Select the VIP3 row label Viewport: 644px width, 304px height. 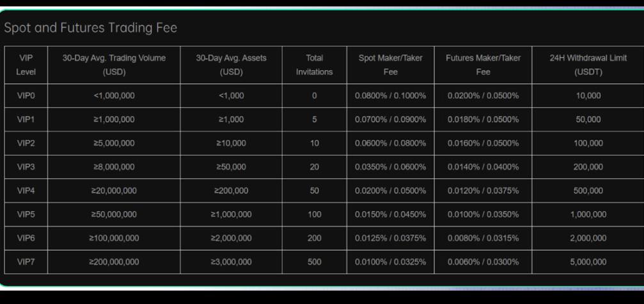pyautogui.click(x=26, y=167)
